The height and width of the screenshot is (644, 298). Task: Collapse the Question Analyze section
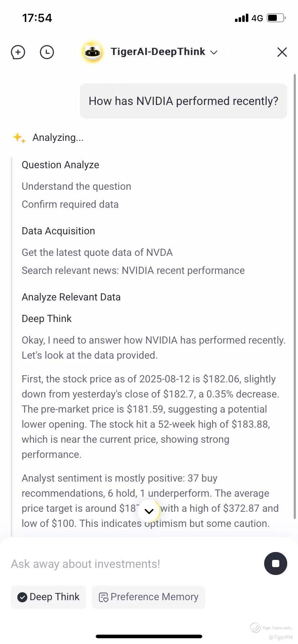[60, 165]
